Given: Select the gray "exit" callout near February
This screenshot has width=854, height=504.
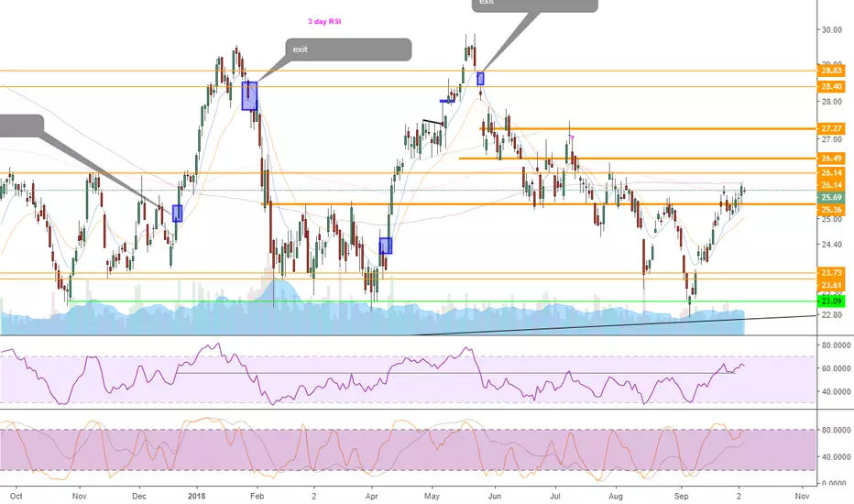Looking at the screenshot, I should [x=348, y=49].
